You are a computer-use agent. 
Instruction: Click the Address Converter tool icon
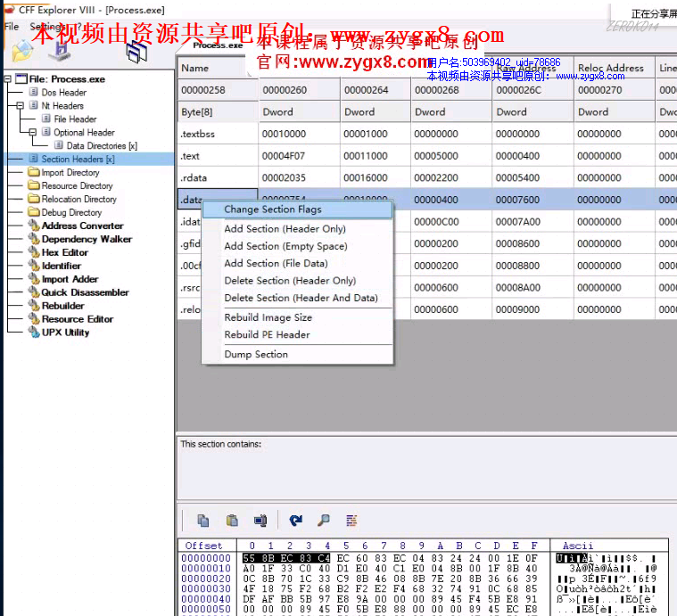(34, 226)
